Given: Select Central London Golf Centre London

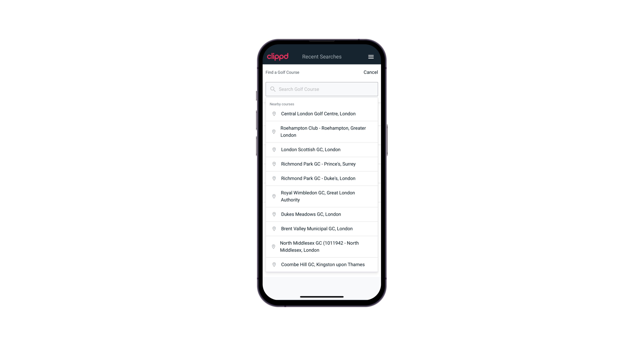Looking at the screenshot, I should 322,113.
